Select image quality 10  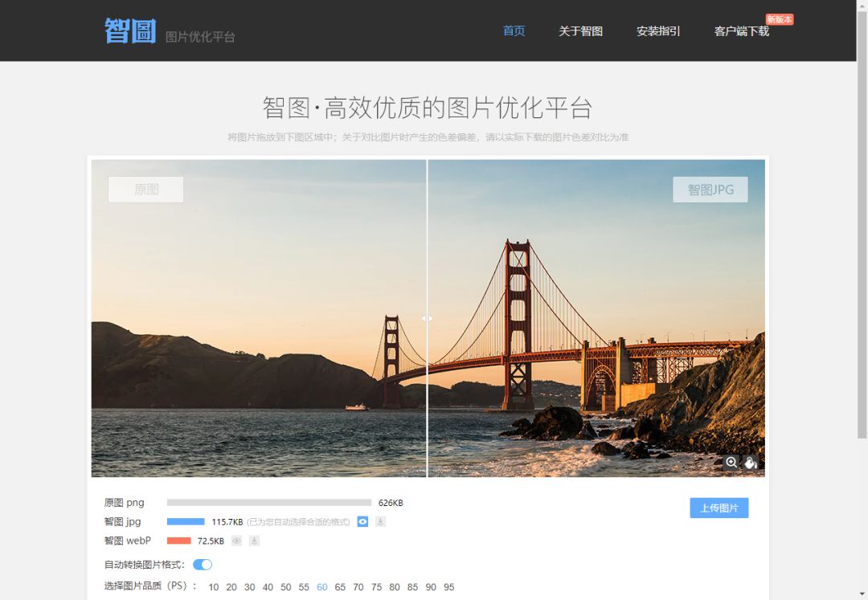click(213, 587)
